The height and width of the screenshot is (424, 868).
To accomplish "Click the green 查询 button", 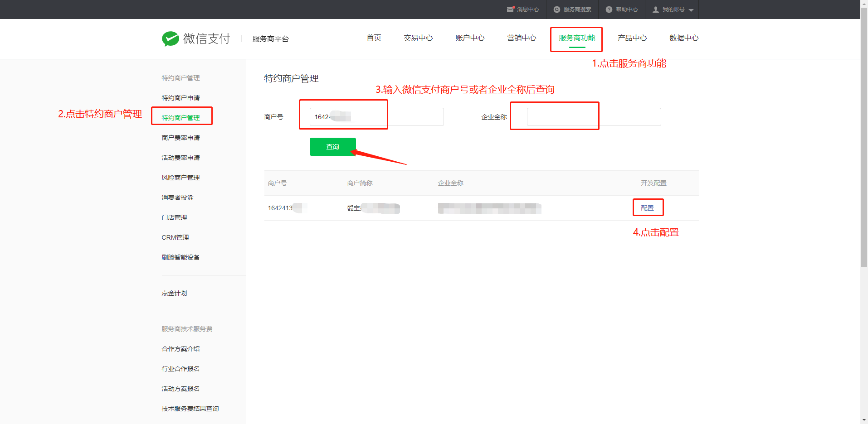I will (333, 147).
